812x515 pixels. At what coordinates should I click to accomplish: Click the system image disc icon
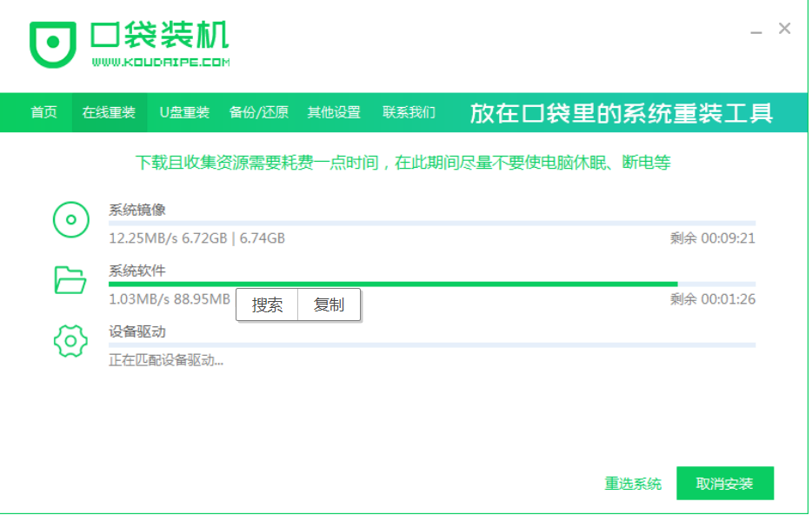(71, 219)
